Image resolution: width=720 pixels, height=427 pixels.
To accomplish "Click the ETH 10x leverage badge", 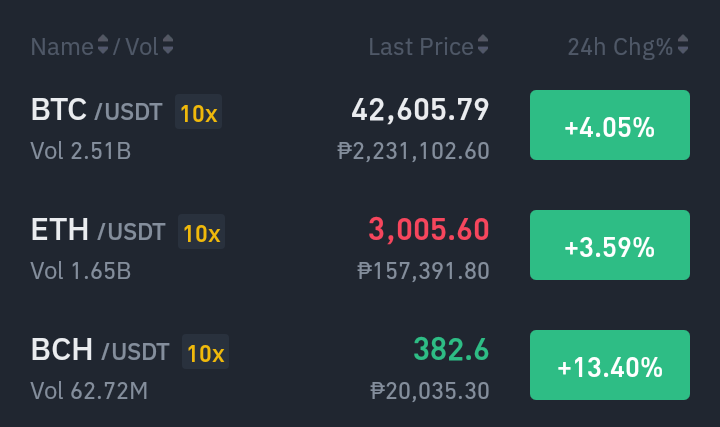I will tap(202, 231).
